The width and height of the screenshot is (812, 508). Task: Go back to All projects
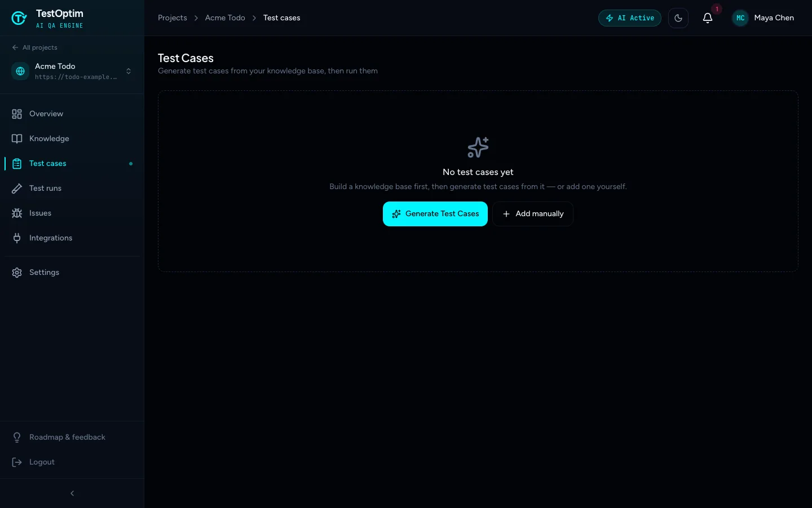pyautogui.click(x=34, y=47)
